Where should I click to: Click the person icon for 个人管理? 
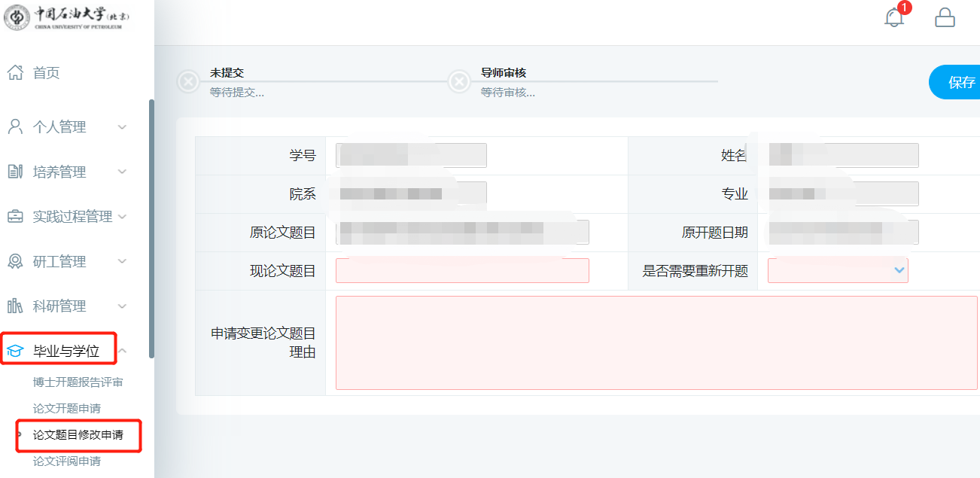point(15,127)
